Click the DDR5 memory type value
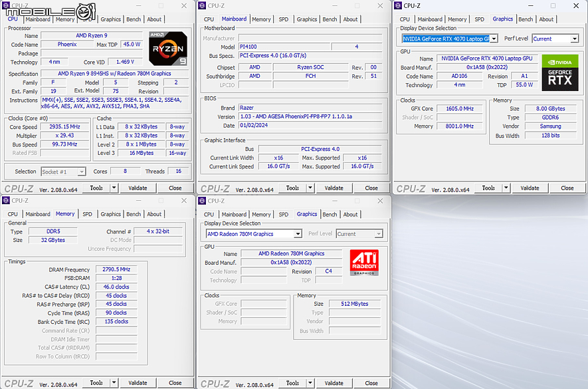The image size is (588, 389). 53,231
